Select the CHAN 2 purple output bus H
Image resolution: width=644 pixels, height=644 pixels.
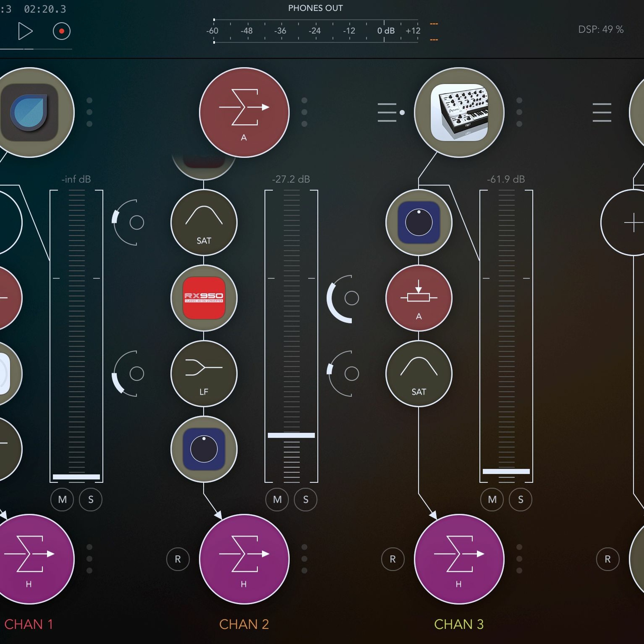244,559
